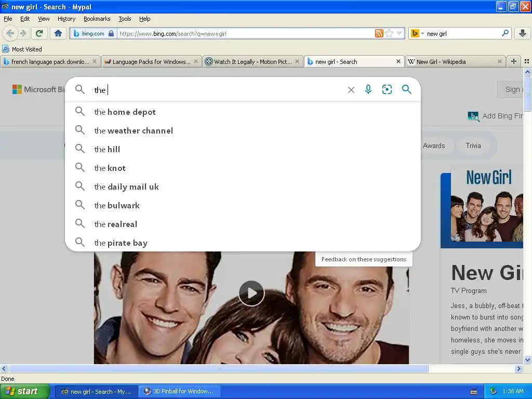Reload the page with the refresh icon
This screenshot has height=399, width=532.
pyautogui.click(x=39, y=33)
